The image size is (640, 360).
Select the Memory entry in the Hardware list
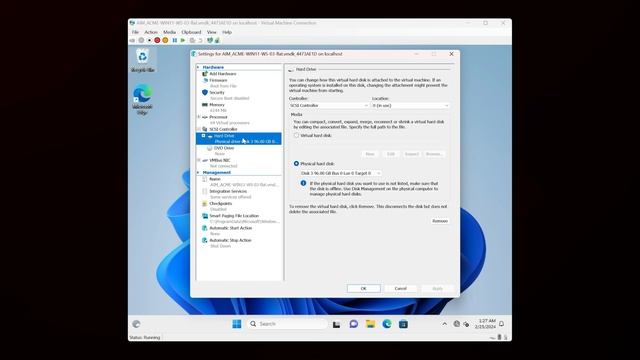[217, 105]
